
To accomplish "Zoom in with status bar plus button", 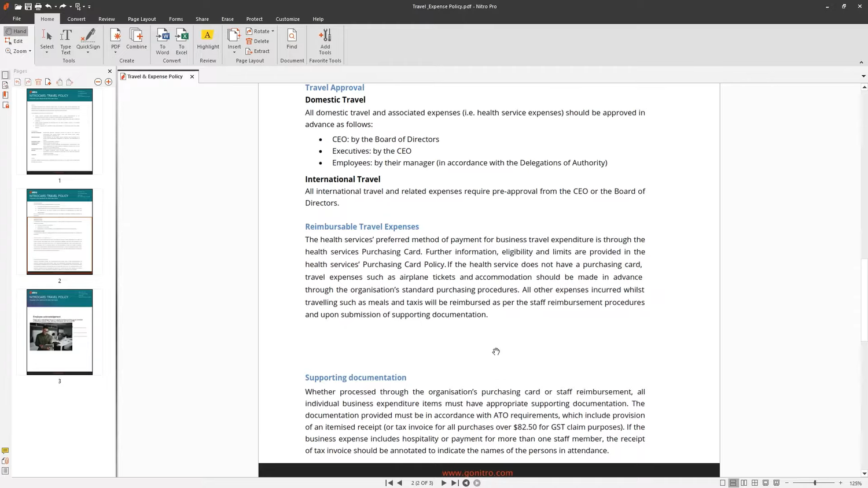I will (x=841, y=483).
